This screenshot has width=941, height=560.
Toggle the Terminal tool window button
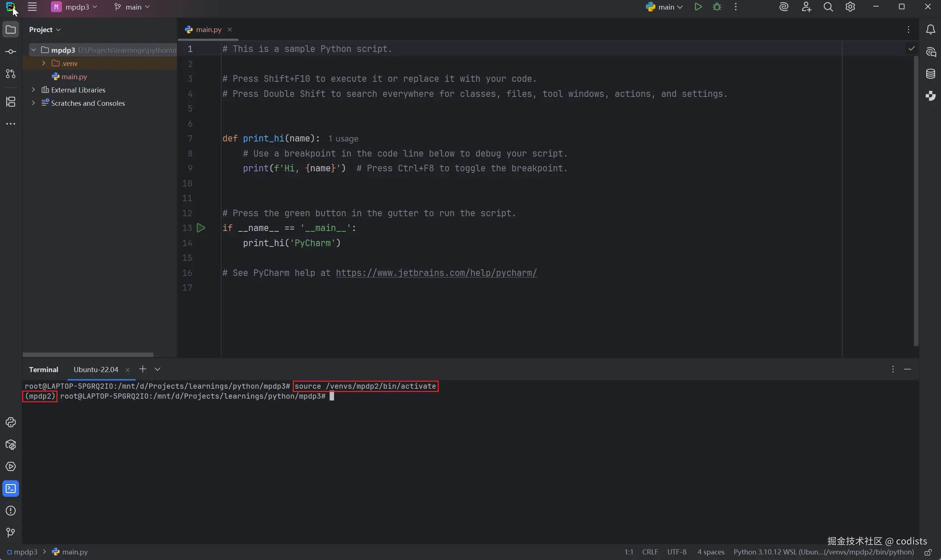(11, 489)
